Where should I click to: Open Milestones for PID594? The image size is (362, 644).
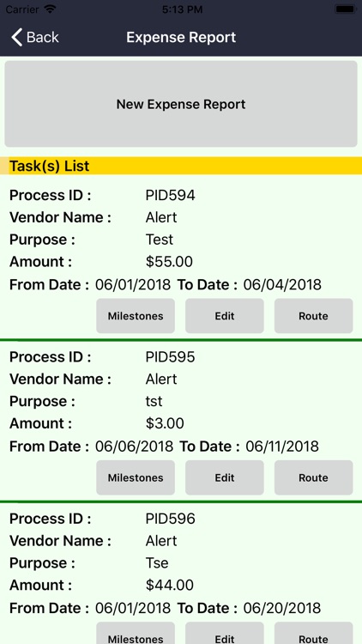pyautogui.click(x=136, y=316)
